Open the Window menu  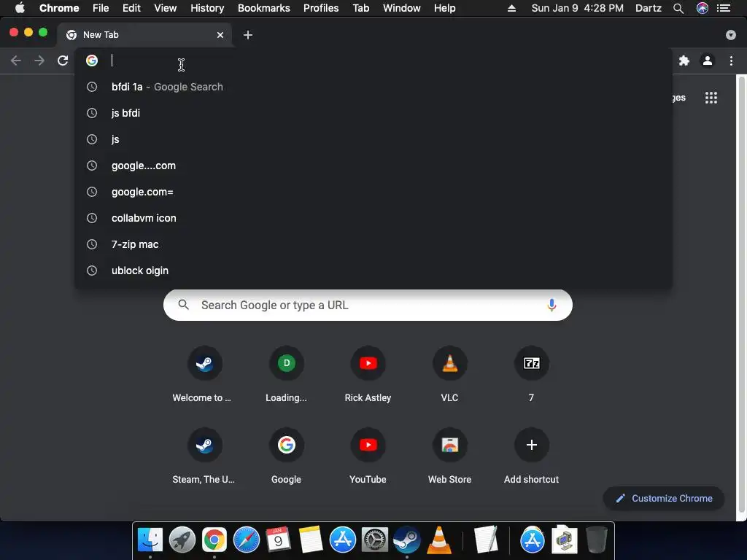402,8
